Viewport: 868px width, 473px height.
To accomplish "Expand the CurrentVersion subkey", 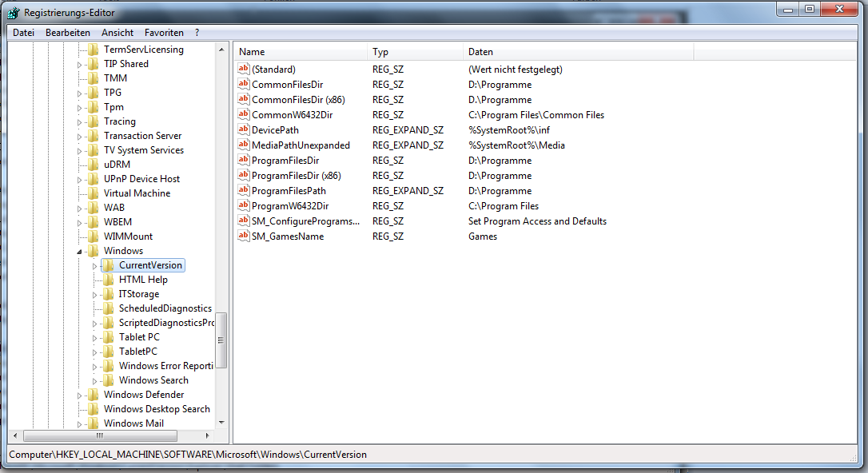I will coord(94,266).
